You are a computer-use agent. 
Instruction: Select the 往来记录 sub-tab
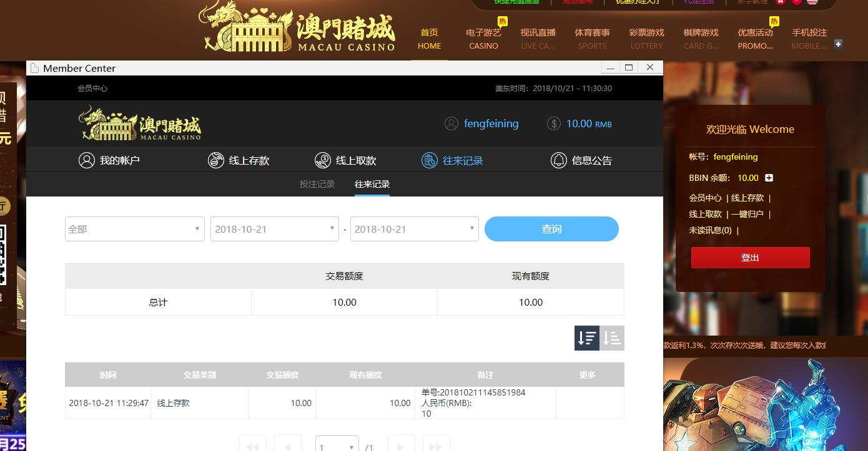coord(372,184)
